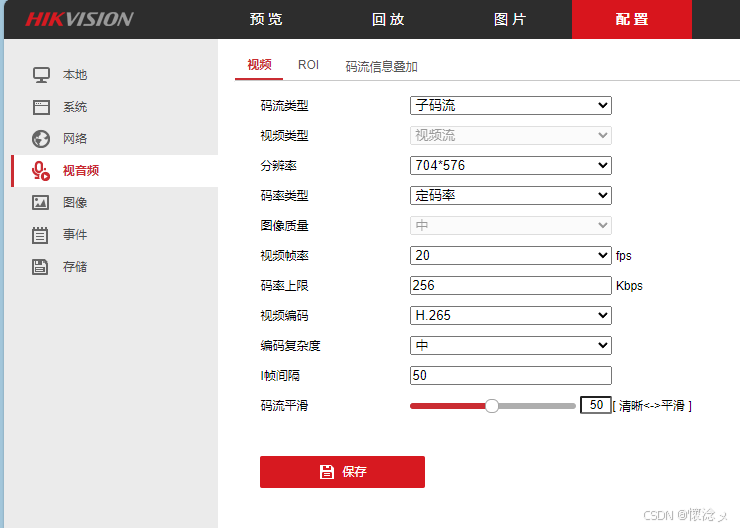
Task: Select the 配置 top tab
Action: (x=632, y=19)
